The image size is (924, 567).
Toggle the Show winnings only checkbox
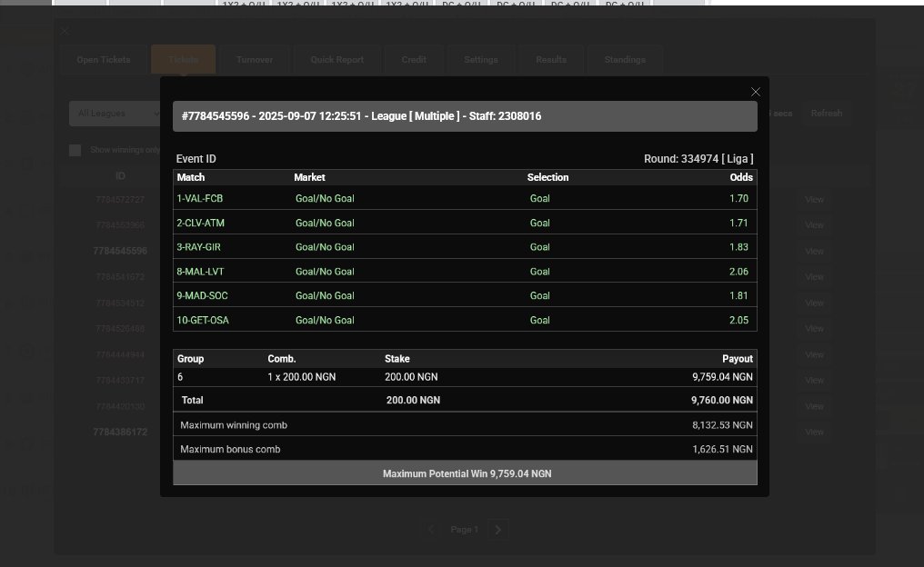point(75,150)
